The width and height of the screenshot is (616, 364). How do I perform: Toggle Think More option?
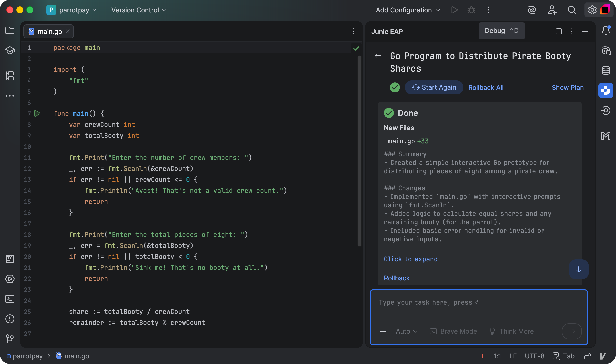(511, 331)
